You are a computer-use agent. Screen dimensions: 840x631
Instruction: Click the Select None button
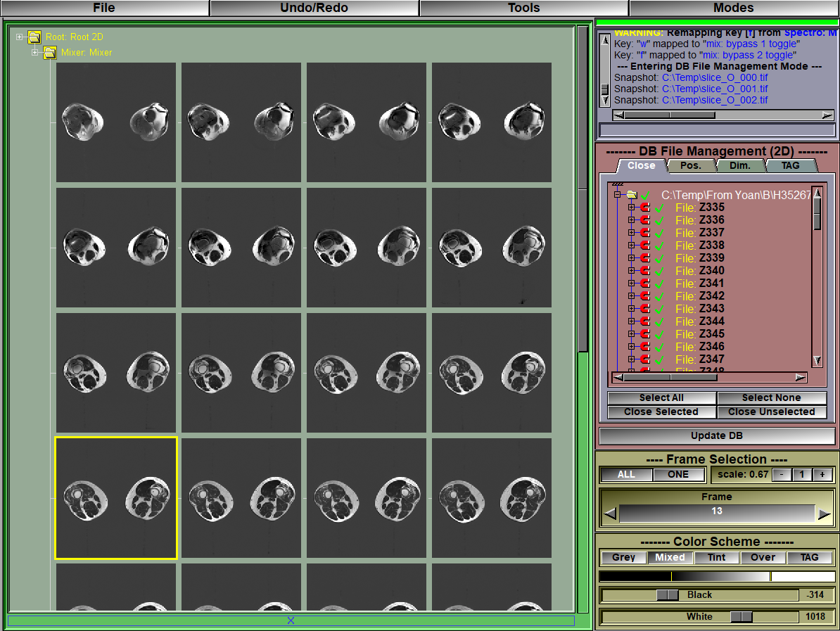[x=772, y=398]
